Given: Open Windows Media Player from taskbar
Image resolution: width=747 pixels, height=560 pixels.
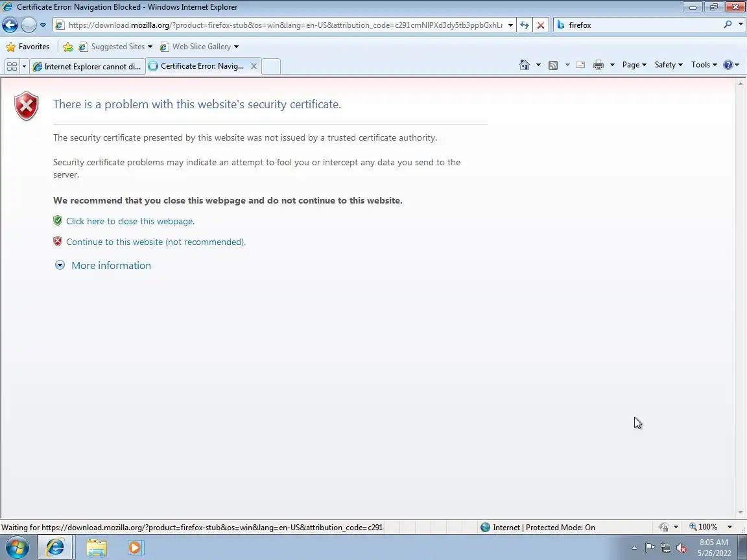Looking at the screenshot, I should click(x=135, y=548).
